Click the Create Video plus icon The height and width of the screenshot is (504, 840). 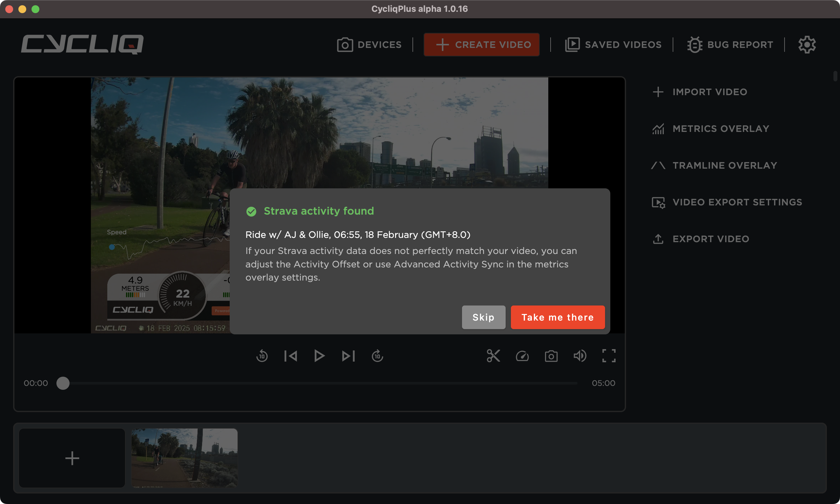pos(442,45)
